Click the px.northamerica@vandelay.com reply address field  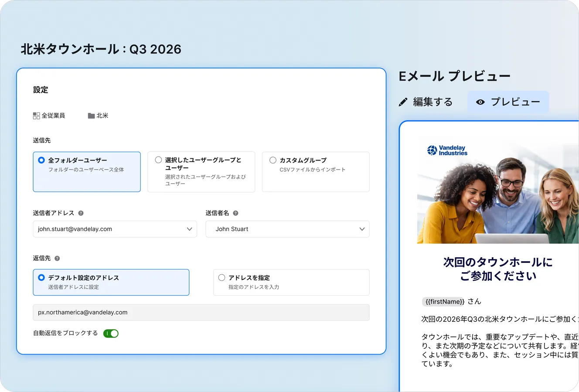tap(201, 313)
